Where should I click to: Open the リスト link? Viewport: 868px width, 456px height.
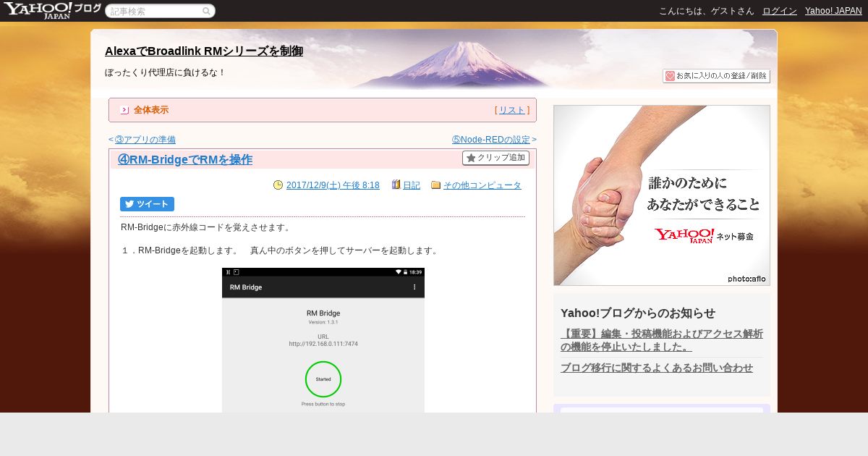[x=512, y=110]
